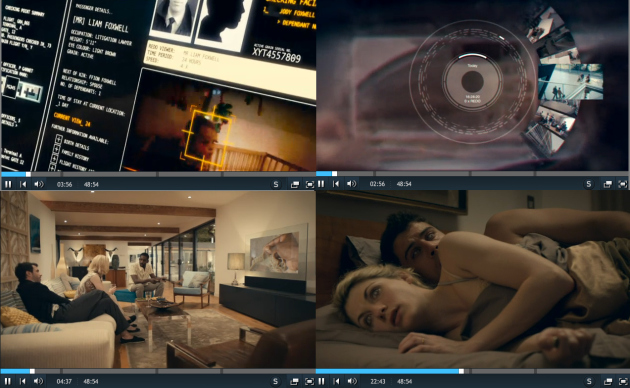
Task: Restart the 03:56 video from beginning
Action: click(x=23, y=184)
